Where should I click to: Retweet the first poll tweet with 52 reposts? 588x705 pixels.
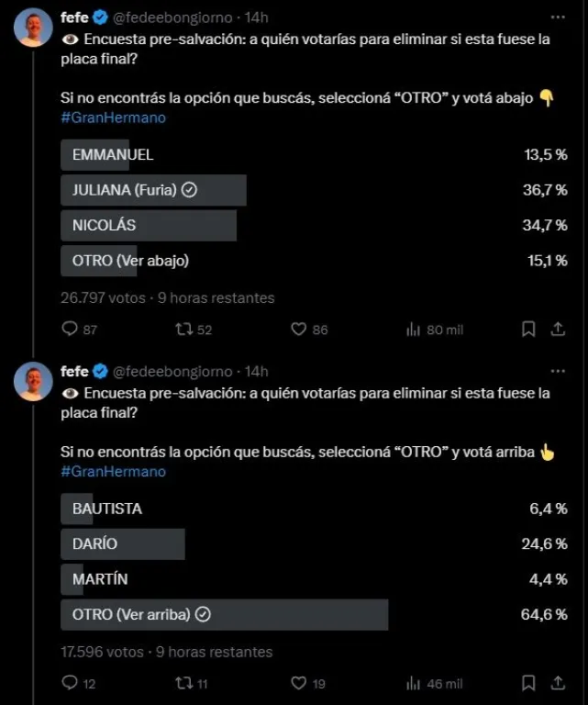[194, 330]
